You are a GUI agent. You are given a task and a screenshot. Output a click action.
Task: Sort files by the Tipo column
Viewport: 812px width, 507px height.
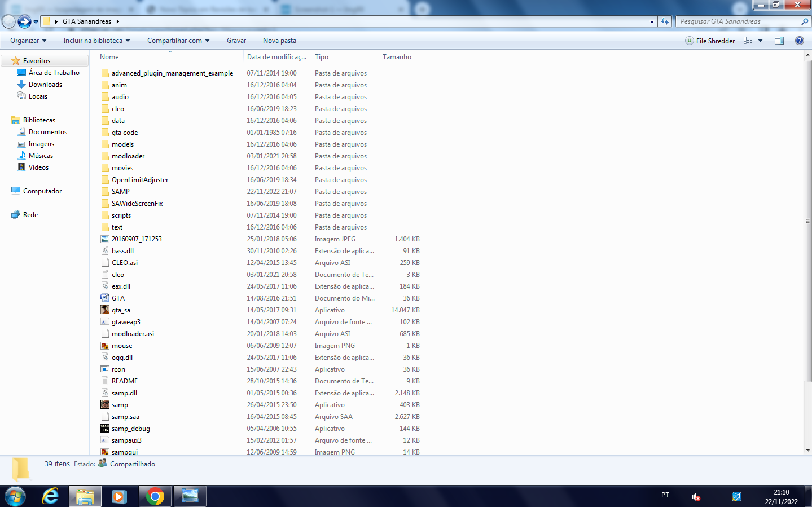point(345,57)
